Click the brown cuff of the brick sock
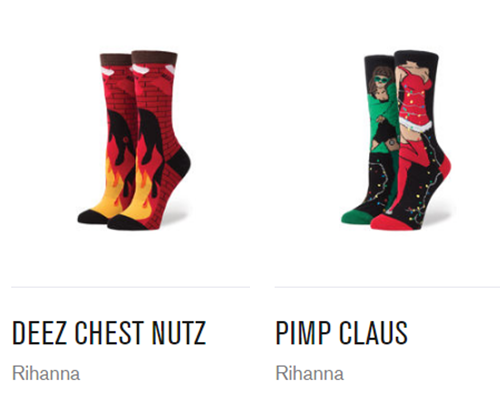 point(154,58)
